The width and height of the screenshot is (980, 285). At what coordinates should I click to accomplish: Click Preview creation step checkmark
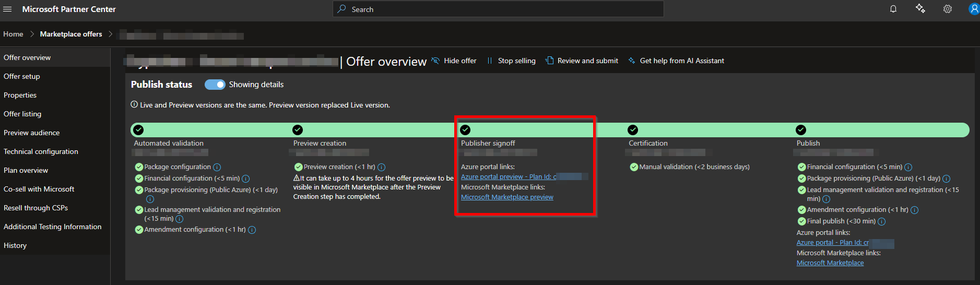(x=298, y=129)
